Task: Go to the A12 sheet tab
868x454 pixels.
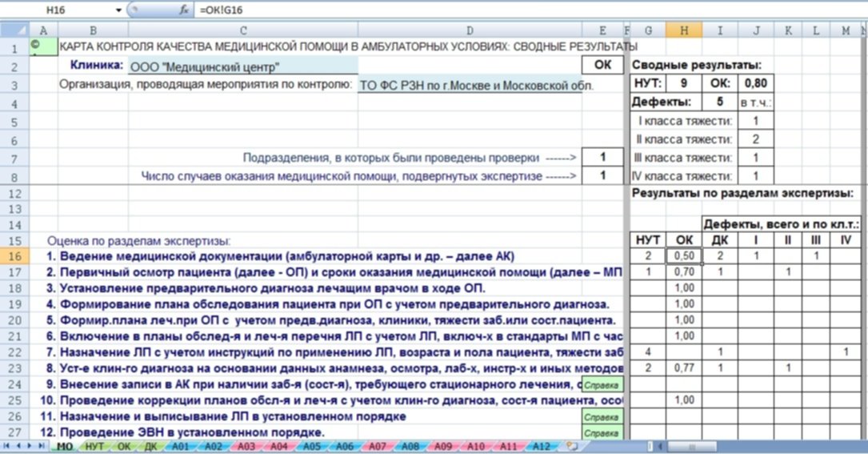Action: tap(541, 446)
